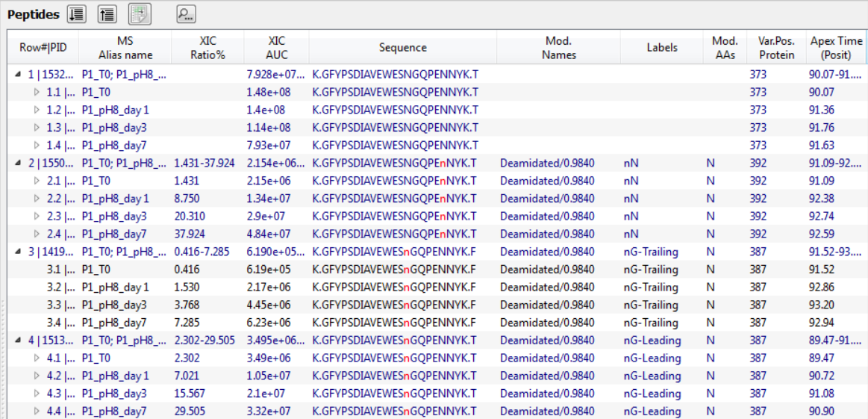868x419 pixels.
Task: Sort by Row#|PID column header
Action: [x=43, y=48]
